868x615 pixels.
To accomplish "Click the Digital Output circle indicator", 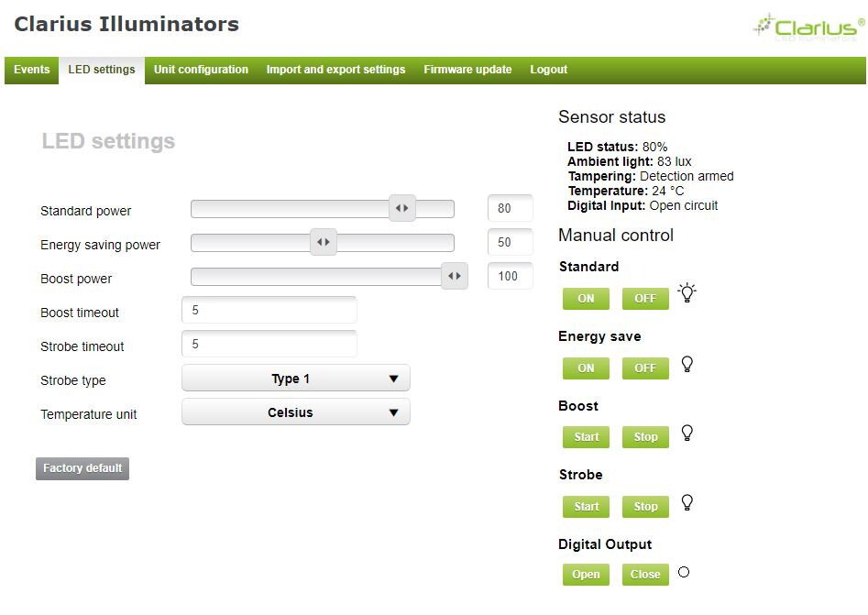I will click(x=684, y=572).
